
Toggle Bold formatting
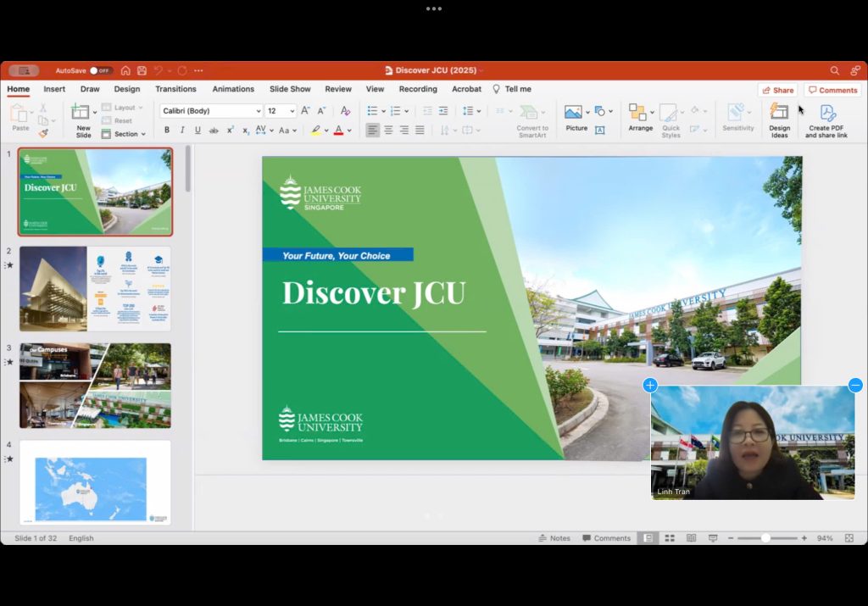tap(167, 130)
